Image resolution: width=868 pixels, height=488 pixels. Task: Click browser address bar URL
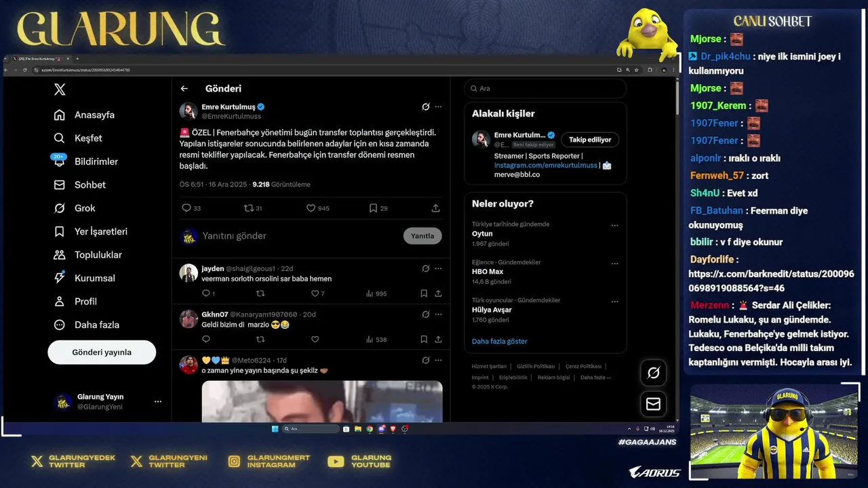click(86, 70)
